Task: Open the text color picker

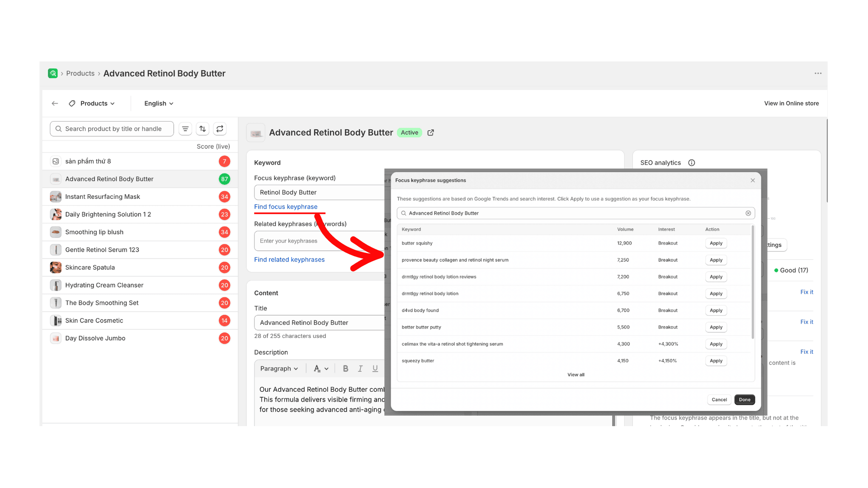Action: (x=321, y=369)
